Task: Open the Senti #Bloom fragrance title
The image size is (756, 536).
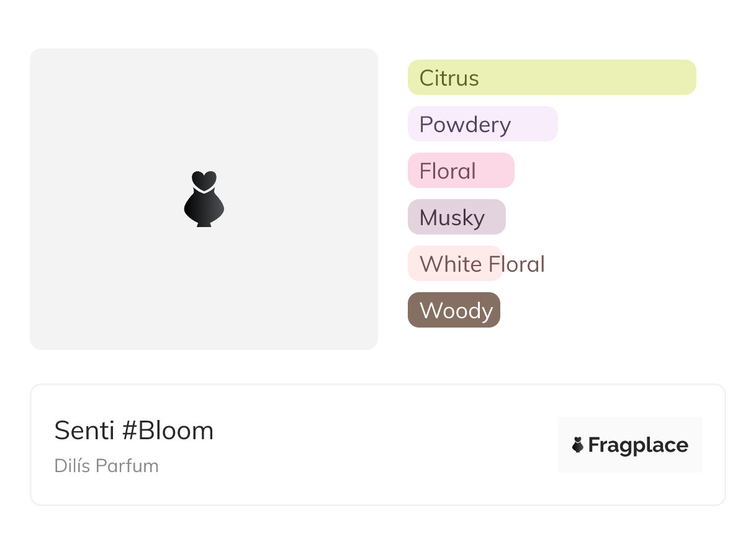Action: click(134, 431)
